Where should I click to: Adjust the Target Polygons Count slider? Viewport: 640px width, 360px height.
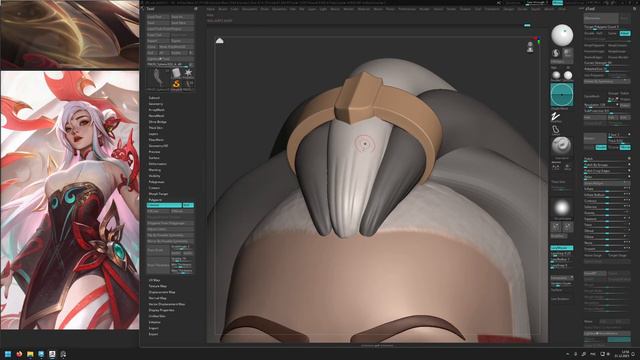[607, 27]
